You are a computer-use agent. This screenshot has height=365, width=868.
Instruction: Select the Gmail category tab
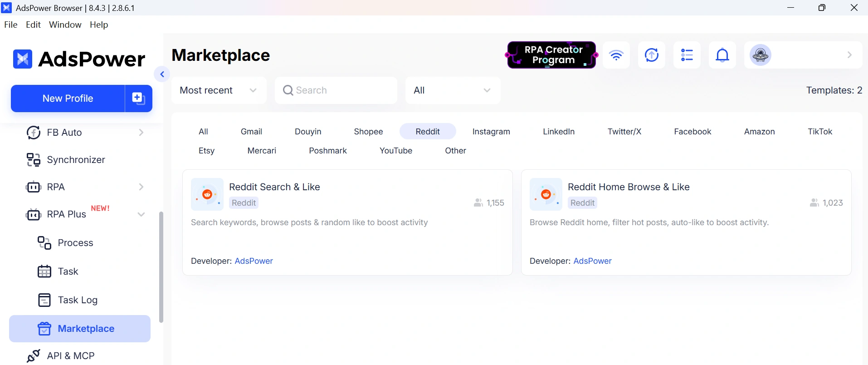251,132
